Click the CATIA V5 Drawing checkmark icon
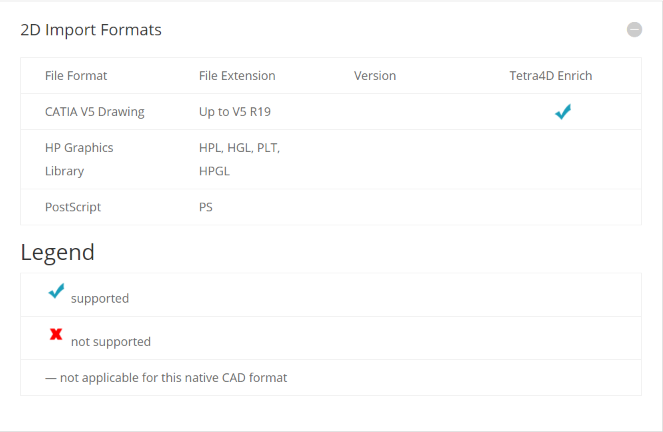Image resolution: width=663 pixels, height=432 pixels. (x=563, y=112)
